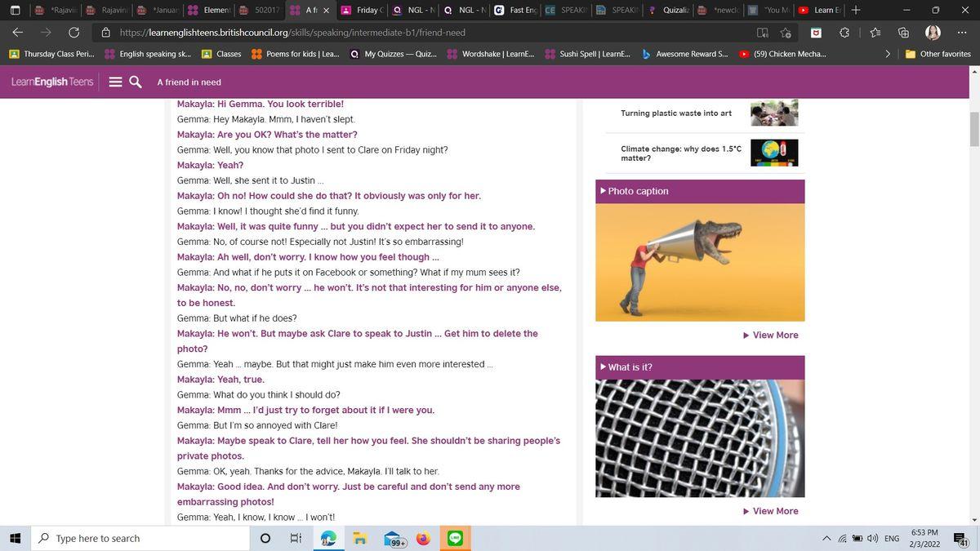Show more favorites bar items chevron
980x551 pixels.
coord(888,54)
